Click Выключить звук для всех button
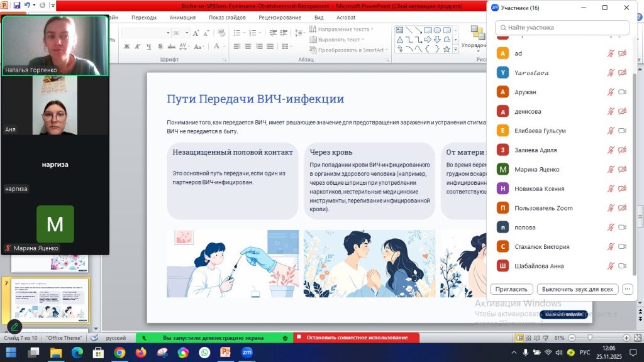This screenshot has height=362, width=644. pyautogui.click(x=577, y=289)
